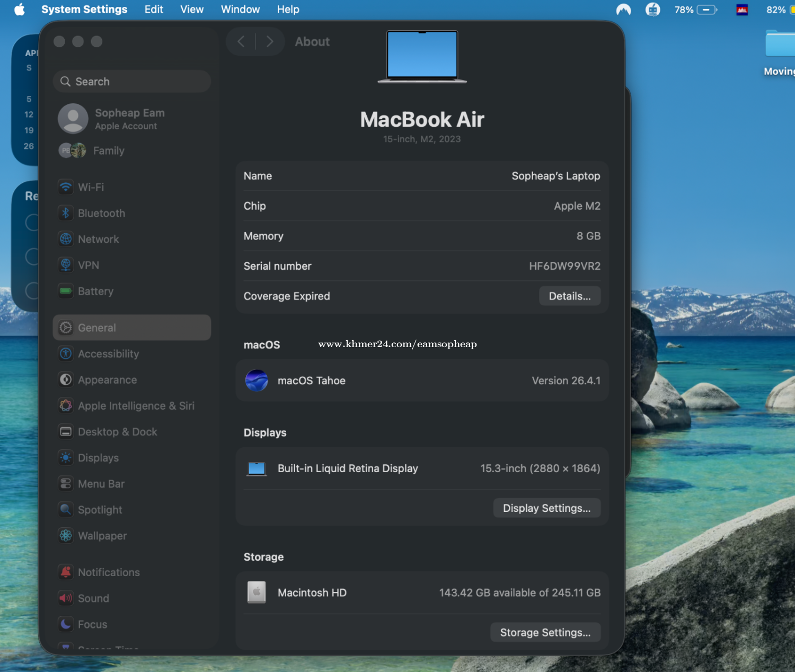795x672 pixels.
Task: Click the Sopheap Eam account avatar
Action: [73, 119]
